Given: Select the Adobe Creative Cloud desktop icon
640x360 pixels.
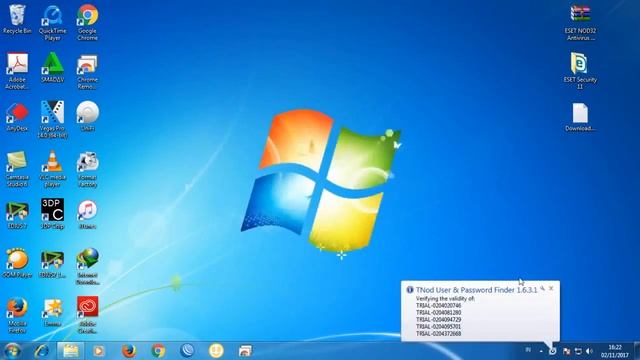Looking at the screenshot, I should coord(87,315).
